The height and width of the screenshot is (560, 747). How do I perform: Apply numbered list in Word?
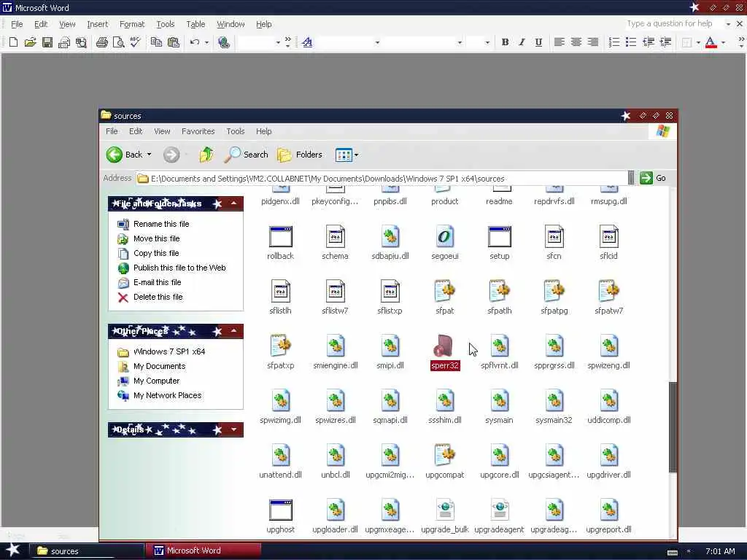coord(614,42)
